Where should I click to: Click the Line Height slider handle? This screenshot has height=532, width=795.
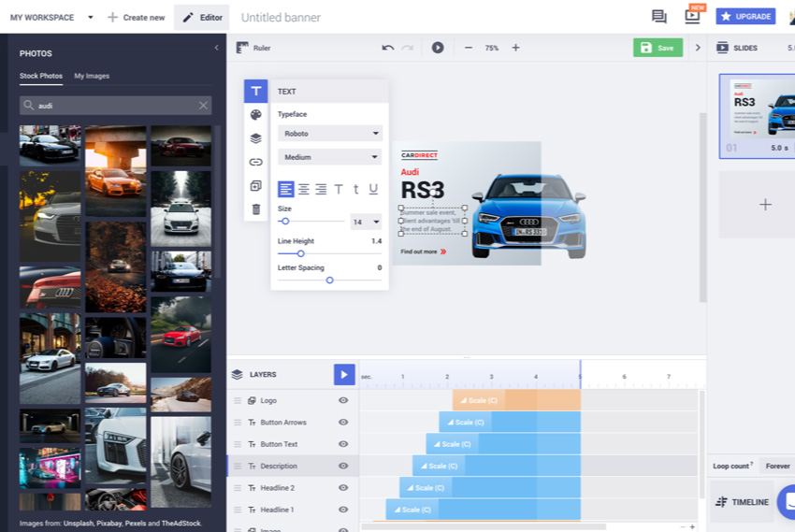[x=300, y=253]
